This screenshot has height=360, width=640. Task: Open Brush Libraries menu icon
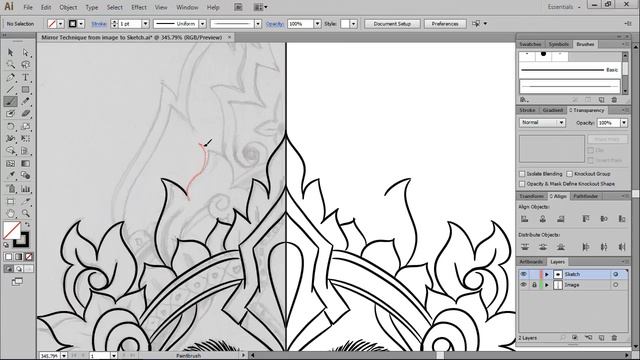tap(524, 100)
